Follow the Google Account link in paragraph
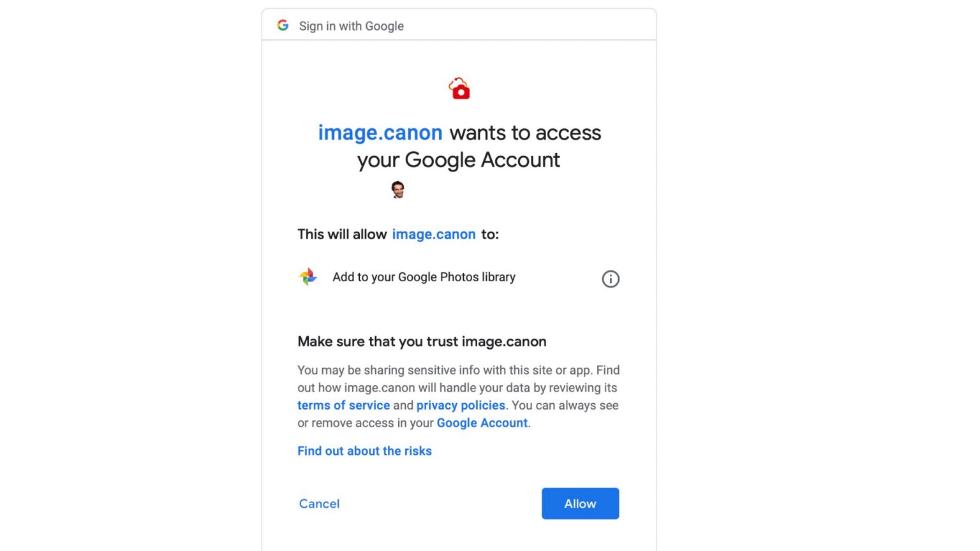The width and height of the screenshot is (980, 551). (482, 423)
